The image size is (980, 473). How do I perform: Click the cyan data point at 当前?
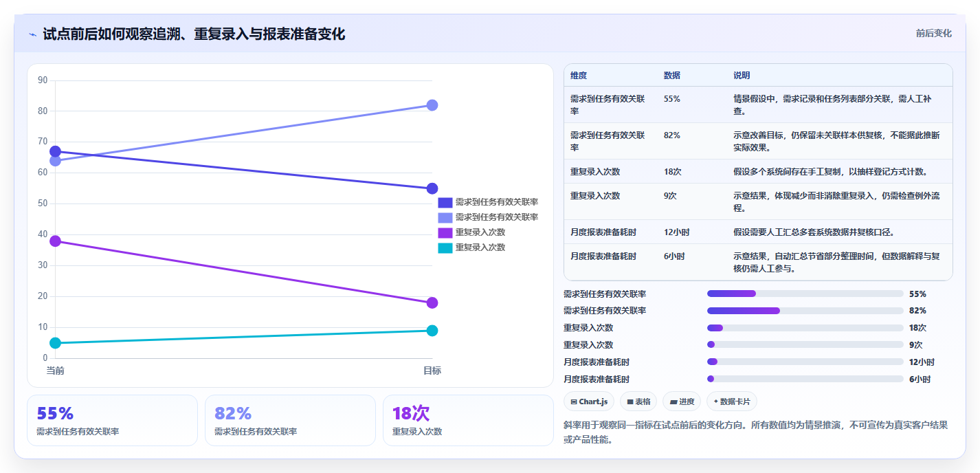tap(56, 342)
